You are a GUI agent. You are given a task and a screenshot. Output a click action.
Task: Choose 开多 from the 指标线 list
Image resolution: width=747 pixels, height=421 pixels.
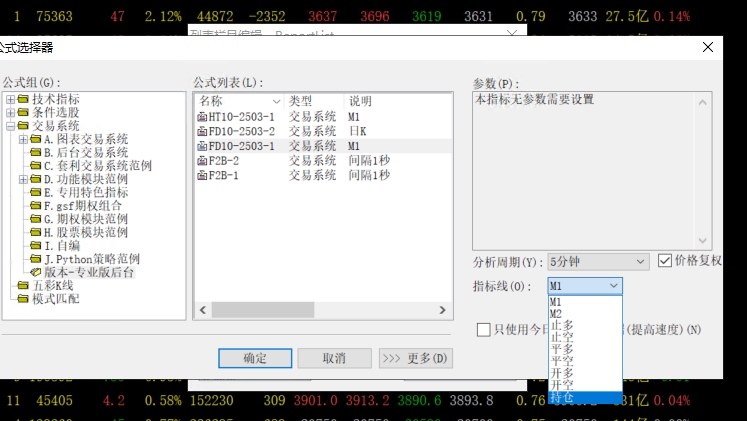tap(585, 373)
